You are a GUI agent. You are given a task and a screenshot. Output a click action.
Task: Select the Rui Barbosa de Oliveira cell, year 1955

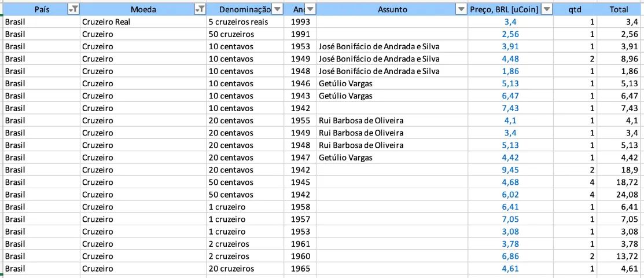coord(392,120)
